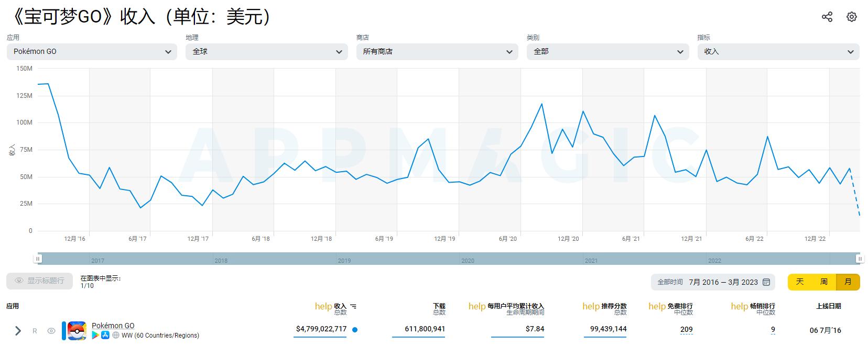Click the 显示标题行 button
Viewport: 868px width, 346px height.
[x=39, y=281]
